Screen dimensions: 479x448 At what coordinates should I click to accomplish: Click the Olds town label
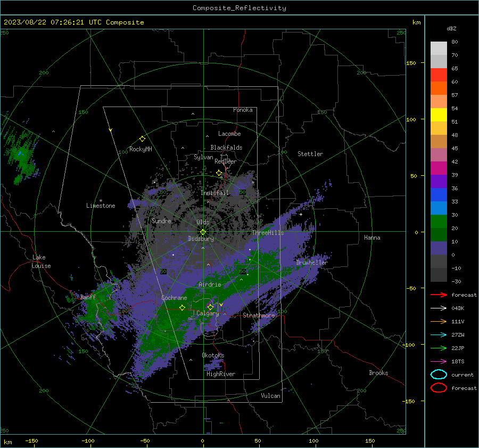tap(203, 222)
